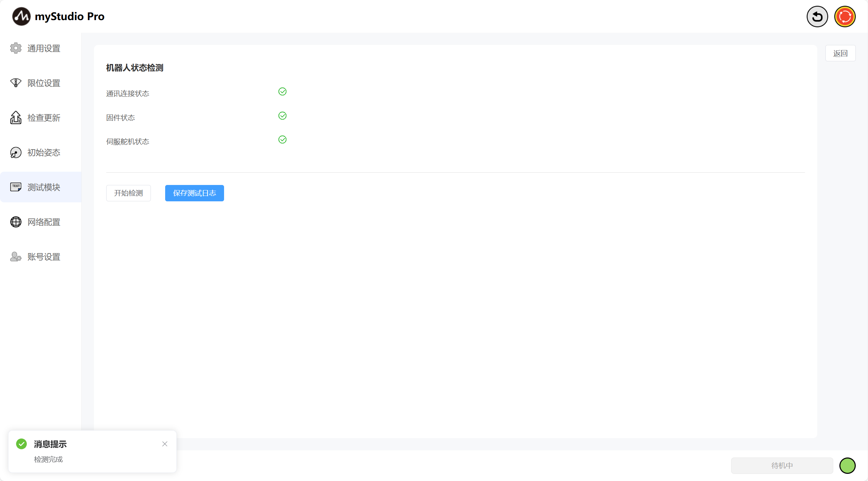This screenshot has height=481, width=868.
Task: Click the 初始姿态 pose icon
Action: point(16,153)
